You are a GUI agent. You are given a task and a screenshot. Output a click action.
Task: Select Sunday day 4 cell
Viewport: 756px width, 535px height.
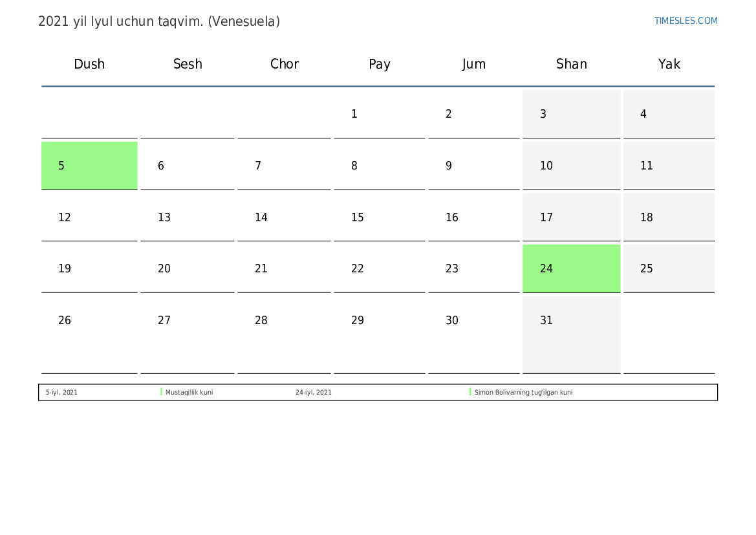[x=669, y=114]
